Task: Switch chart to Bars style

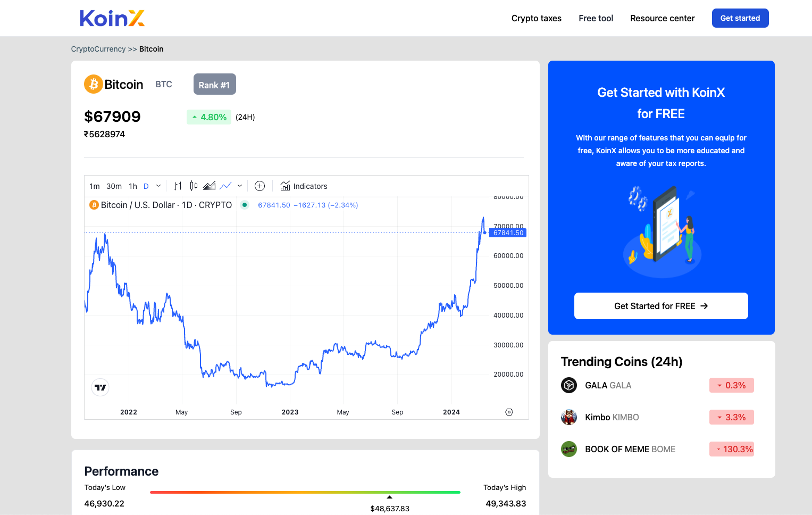Action: pyautogui.click(x=178, y=186)
